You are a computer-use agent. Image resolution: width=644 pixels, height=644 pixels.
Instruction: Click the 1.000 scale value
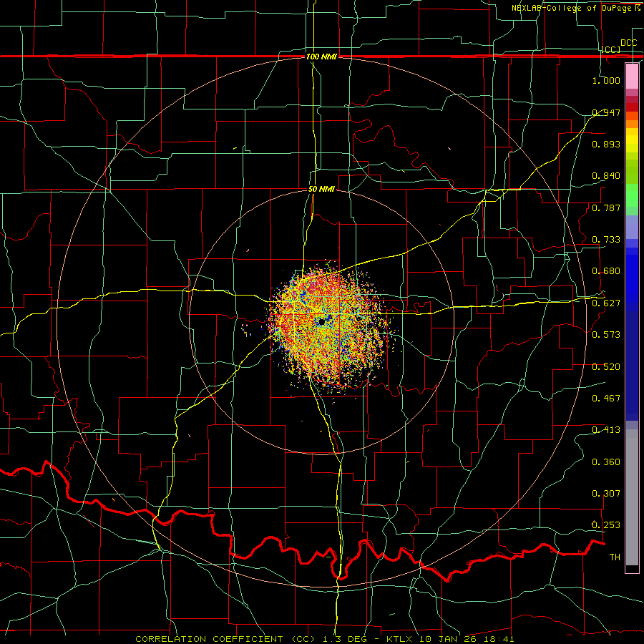click(606, 80)
